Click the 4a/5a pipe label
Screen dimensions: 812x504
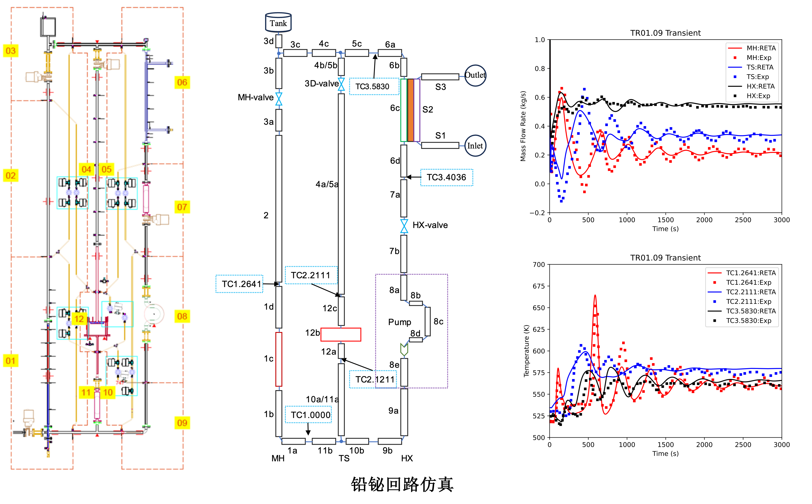click(327, 184)
